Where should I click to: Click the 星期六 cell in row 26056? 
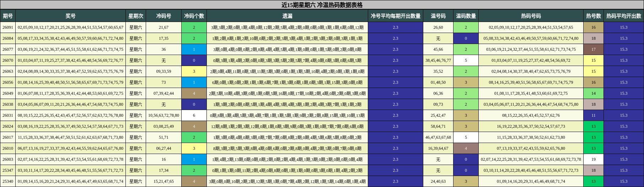pos(136,82)
